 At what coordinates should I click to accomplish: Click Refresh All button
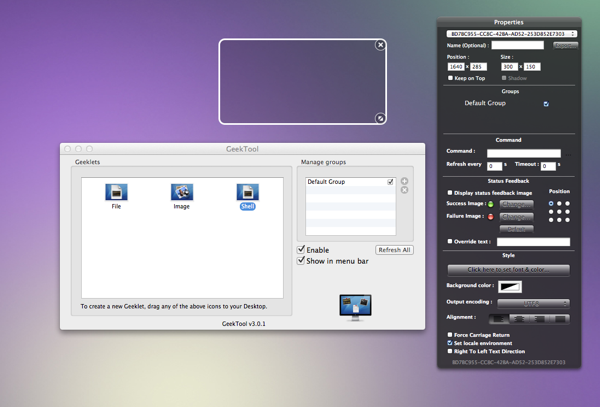(x=394, y=250)
